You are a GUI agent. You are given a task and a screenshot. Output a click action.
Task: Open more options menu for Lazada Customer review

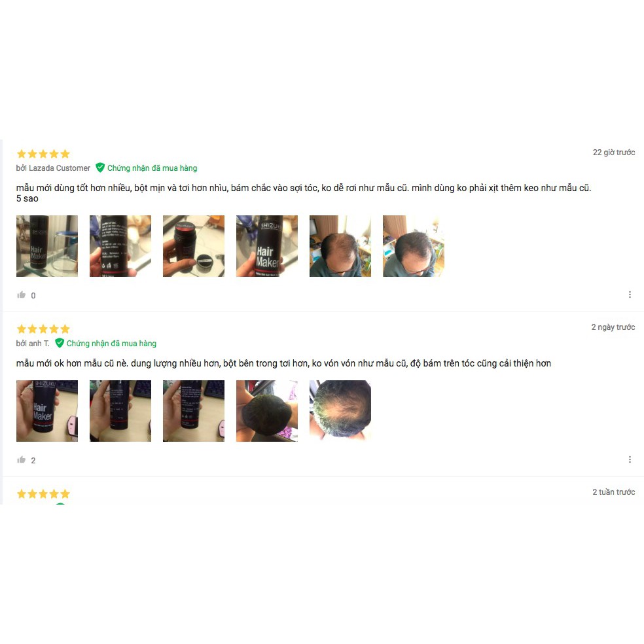(630, 295)
